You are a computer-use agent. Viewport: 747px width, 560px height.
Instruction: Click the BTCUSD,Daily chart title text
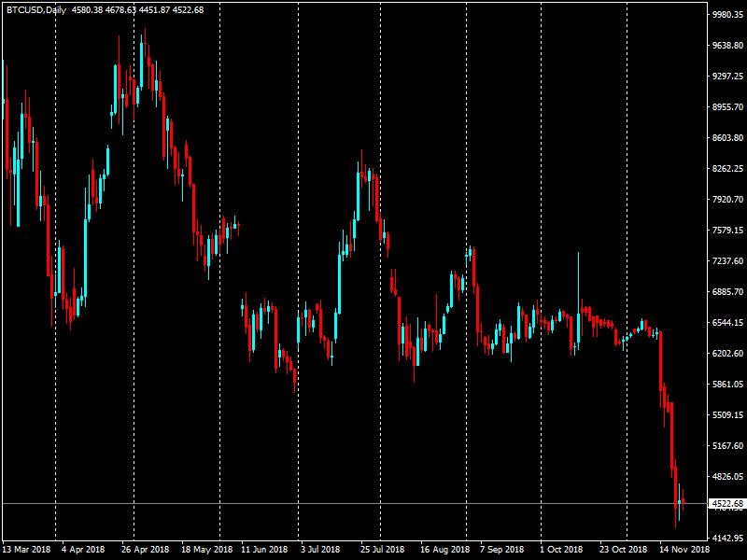click(x=36, y=10)
